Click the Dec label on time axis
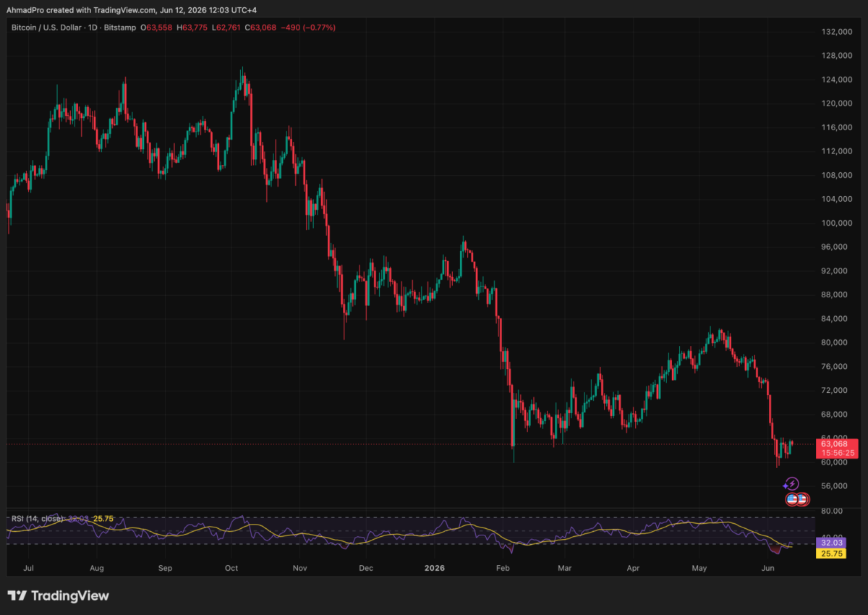Viewport: 868px width, 615px height. pos(365,569)
